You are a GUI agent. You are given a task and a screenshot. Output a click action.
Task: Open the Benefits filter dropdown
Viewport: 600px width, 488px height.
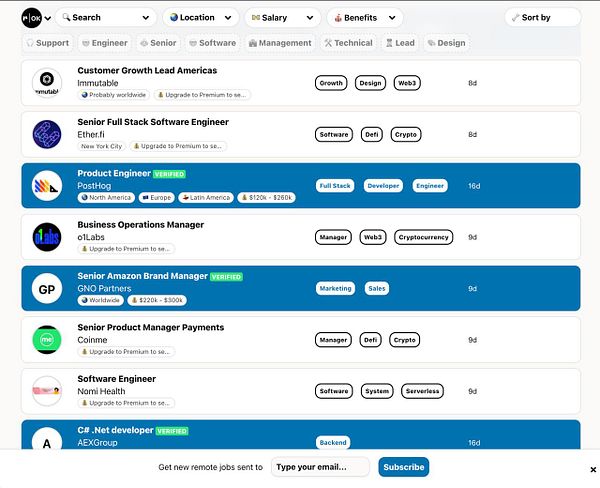coord(365,18)
